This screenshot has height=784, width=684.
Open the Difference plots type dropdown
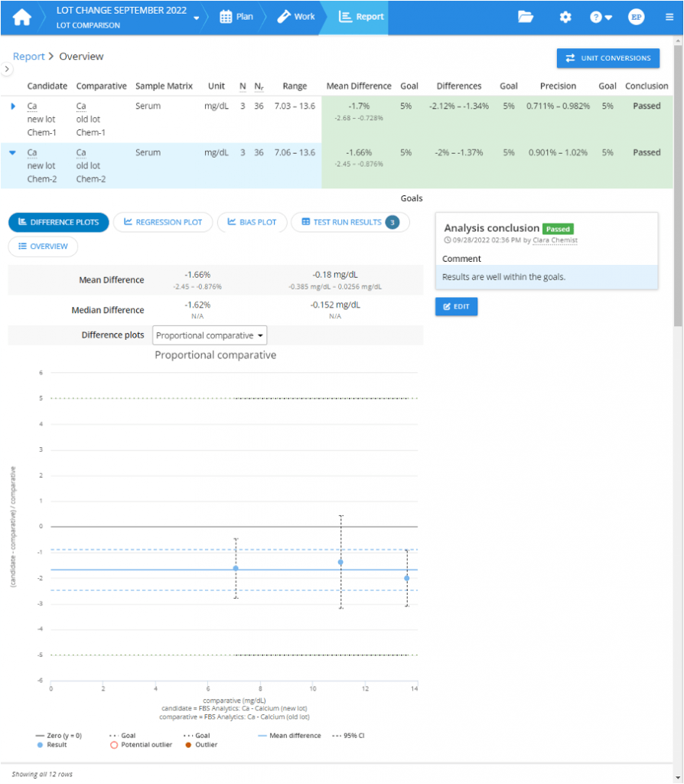pos(209,335)
